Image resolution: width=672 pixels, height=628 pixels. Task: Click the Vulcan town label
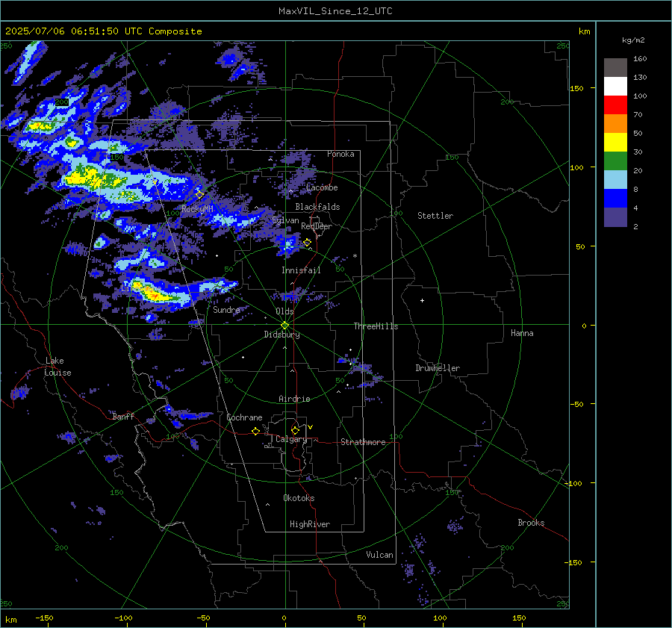click(x=379, y=555)
